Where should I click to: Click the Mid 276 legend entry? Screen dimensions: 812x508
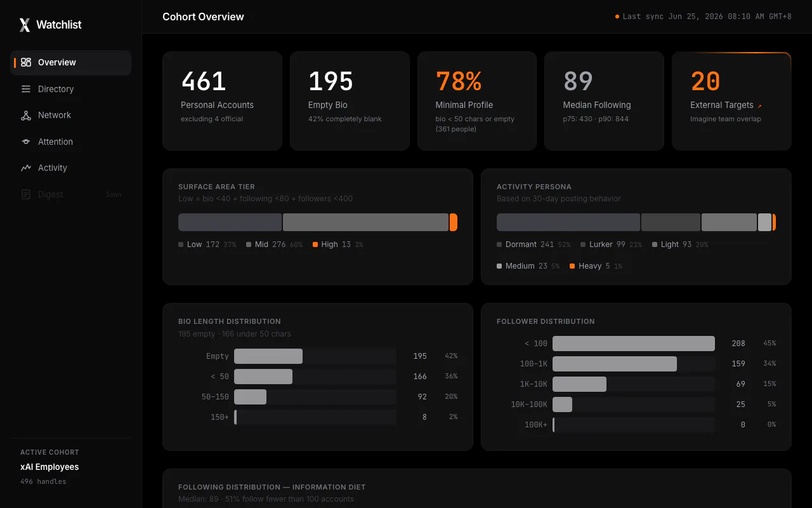tap(274, 244)
